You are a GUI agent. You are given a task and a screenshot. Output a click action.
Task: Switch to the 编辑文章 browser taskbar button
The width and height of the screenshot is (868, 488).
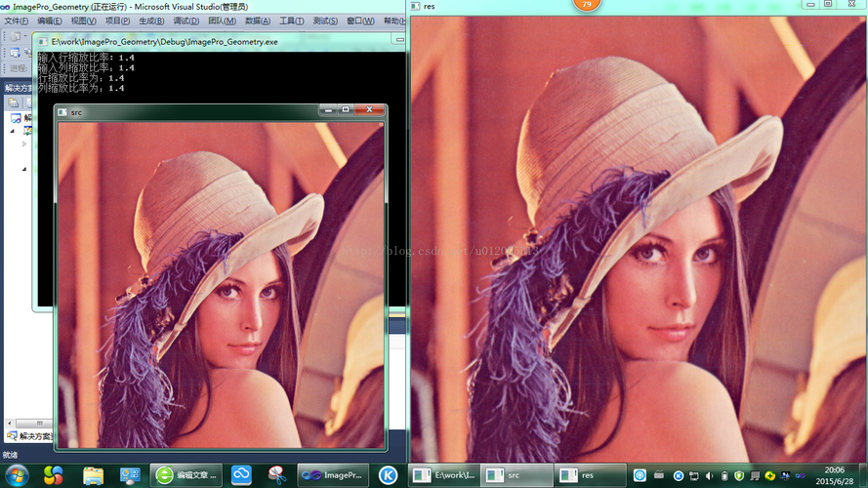coord(186,475)
